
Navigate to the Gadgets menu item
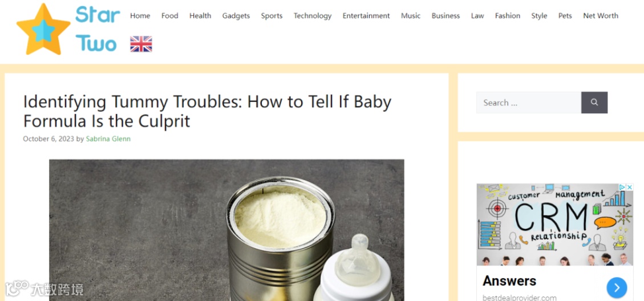236,15
